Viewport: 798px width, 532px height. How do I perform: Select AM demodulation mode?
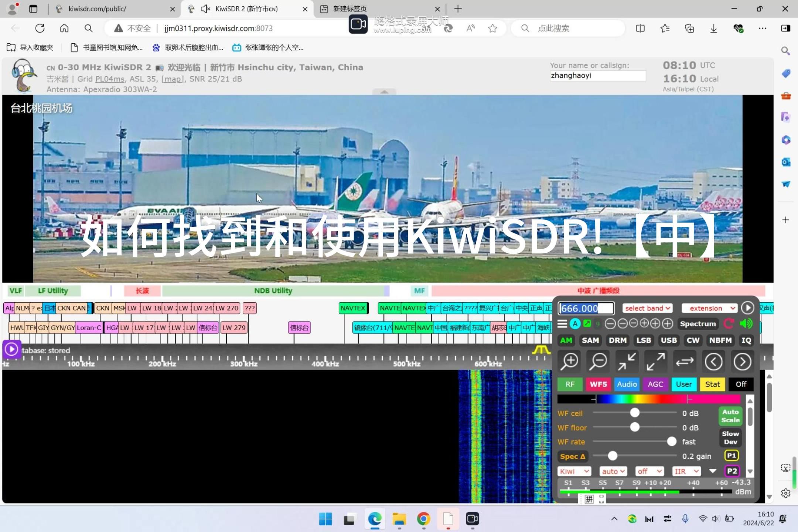tap(566, 340)
